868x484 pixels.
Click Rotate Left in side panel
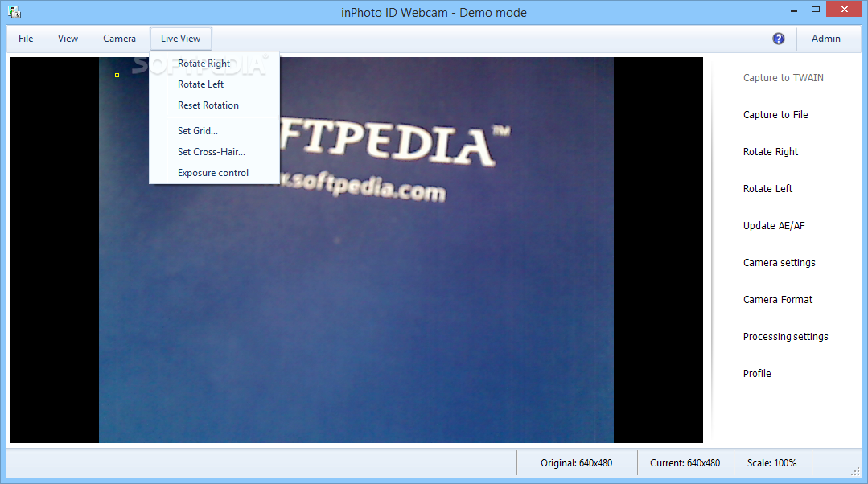click(767, 189)
